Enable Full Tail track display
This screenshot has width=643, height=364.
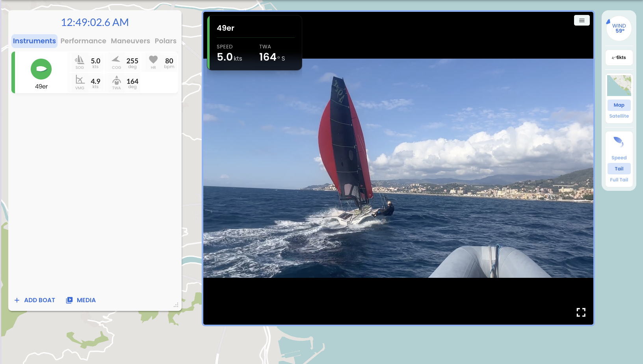pos(619,179)
